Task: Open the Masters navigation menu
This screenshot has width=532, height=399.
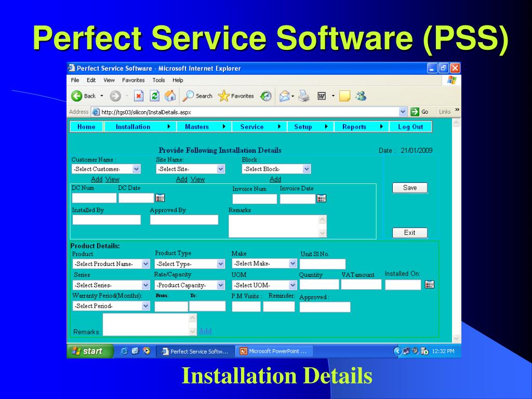Action: [x=204, y=127]
